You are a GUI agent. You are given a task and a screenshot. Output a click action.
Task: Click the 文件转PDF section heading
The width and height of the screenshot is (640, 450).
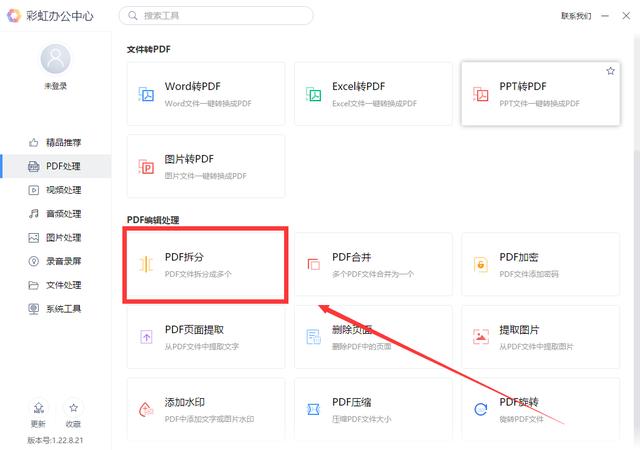[149, 49]
